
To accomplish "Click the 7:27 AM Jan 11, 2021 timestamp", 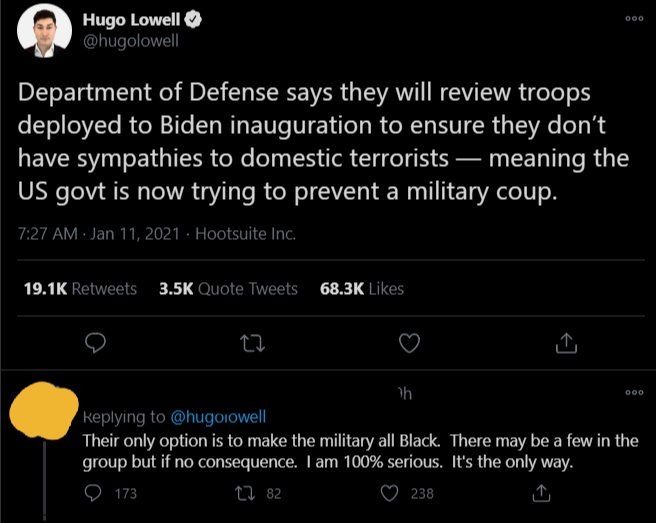I will point(99,235).
